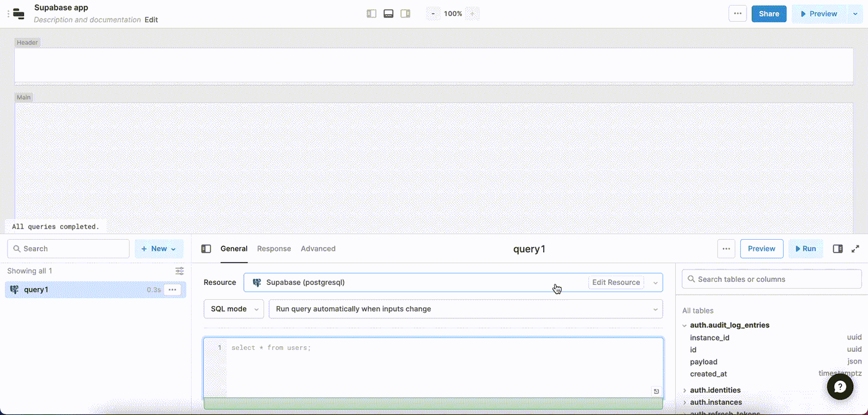Click the blue Share button
The height and width of the screenshot is (415, 868).
[x=769, y=14]
